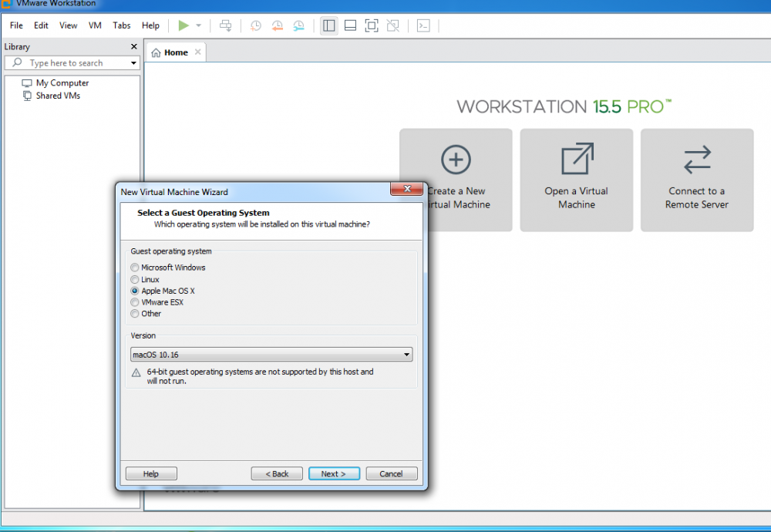Open the Library search filter dropdown arrow
The image size is (771, 532).
[133, 63]
